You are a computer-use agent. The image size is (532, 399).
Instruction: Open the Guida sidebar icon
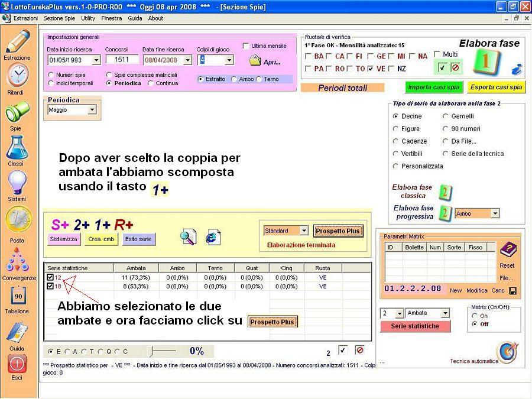click(x=17, y=332)
